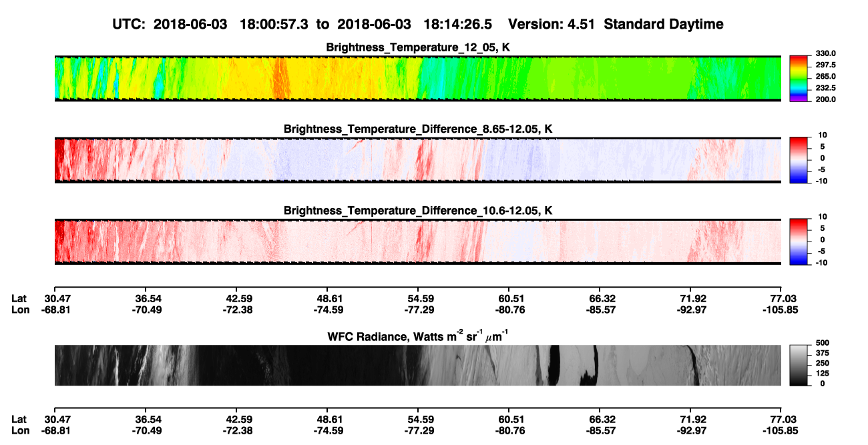
Task: Click the 125 value on WFC colorbar
Action: [823, 374]
